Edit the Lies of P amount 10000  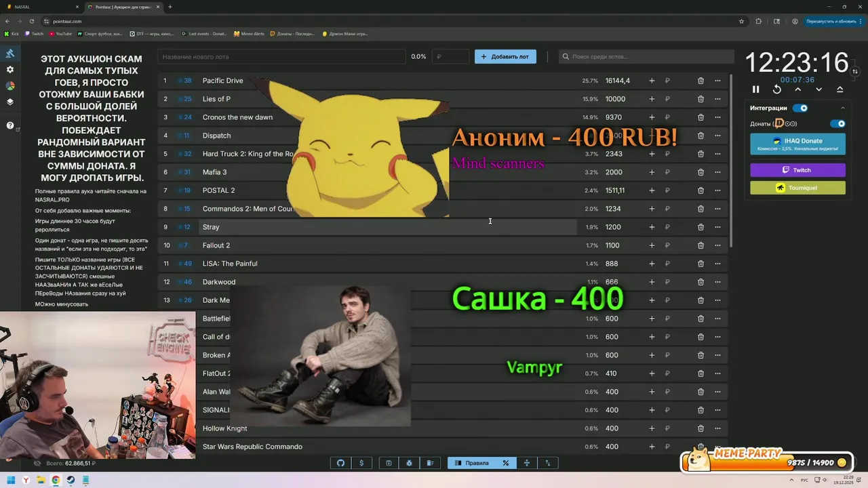point(615,99)
